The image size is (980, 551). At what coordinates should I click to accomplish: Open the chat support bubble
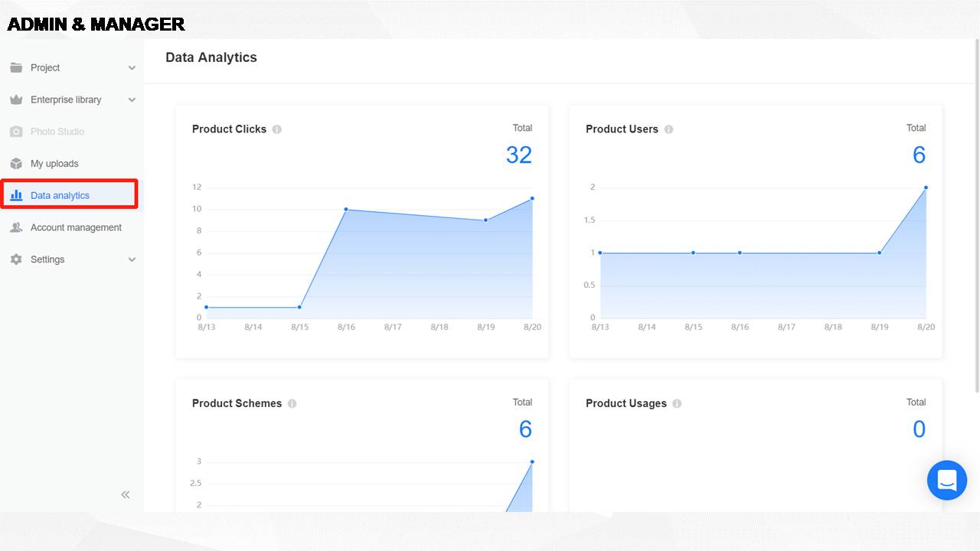(x=946, y=480)
